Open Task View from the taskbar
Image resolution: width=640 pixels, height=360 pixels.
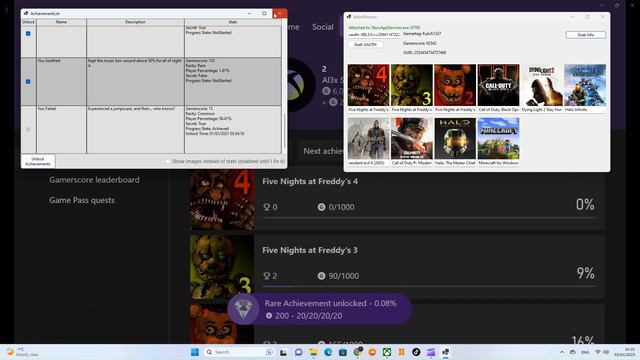(x=283, y=352)
